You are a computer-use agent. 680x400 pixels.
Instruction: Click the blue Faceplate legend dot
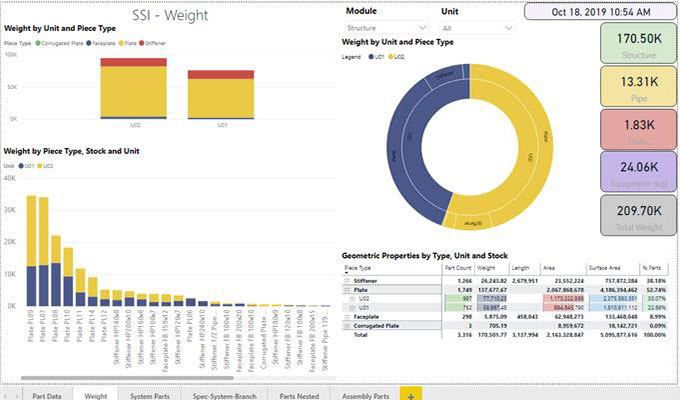[x=88, y=43]
